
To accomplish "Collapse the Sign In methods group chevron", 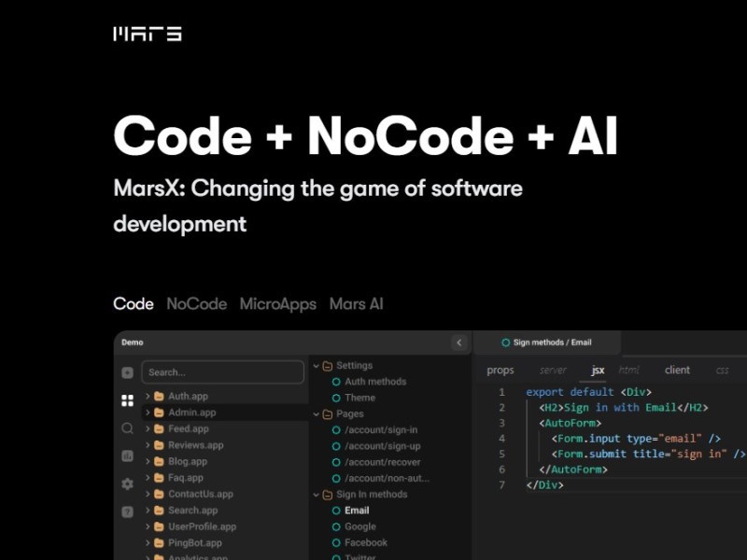I will pos(316,495).
